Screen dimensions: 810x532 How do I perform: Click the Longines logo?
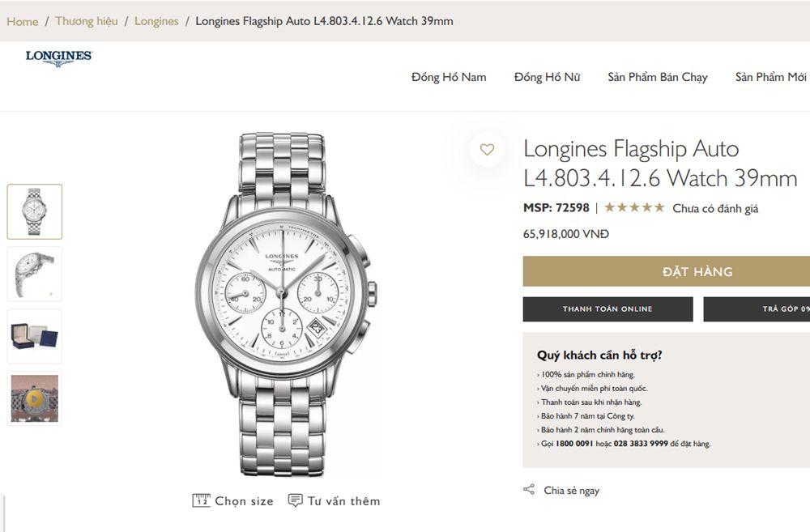coord(58,57)
